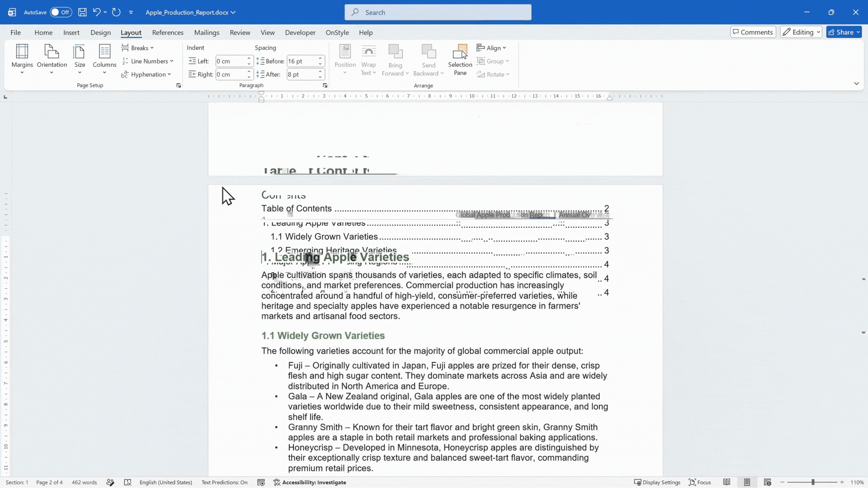Save the document with the disk icon

(x=82, y=12)
